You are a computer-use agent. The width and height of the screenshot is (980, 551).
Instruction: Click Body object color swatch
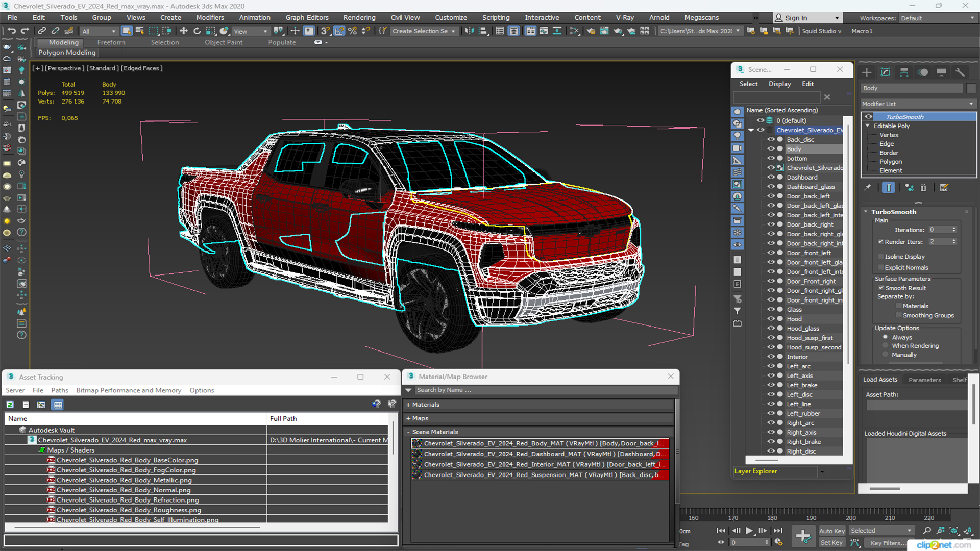click(971, 88)
